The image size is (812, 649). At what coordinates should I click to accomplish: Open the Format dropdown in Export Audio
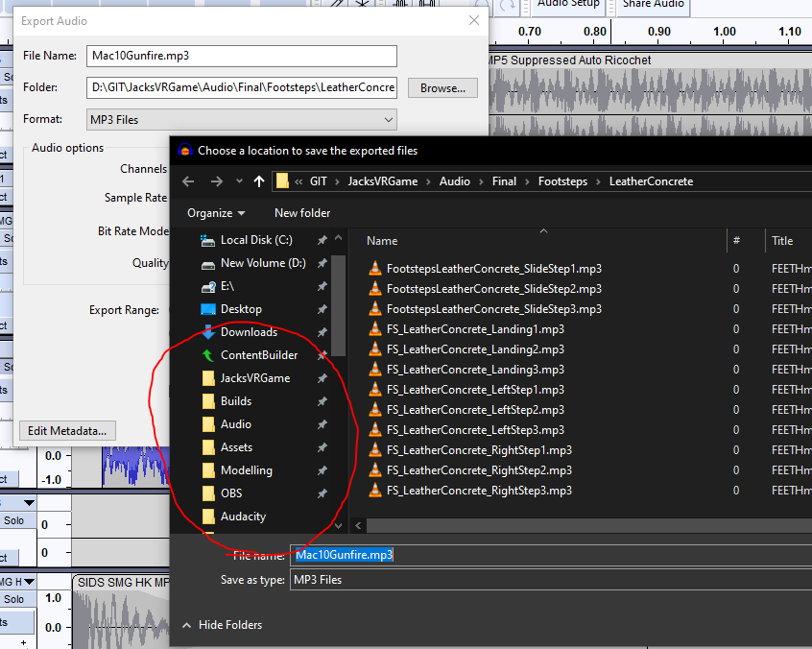pyautogui.click(x=241, y=119)
